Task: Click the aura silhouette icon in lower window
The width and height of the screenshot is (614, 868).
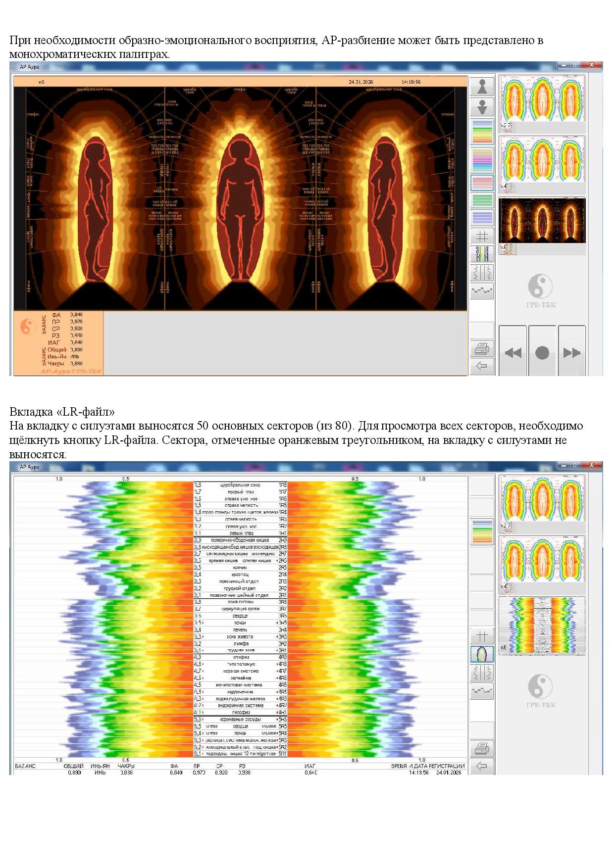Action: [482, 654]
